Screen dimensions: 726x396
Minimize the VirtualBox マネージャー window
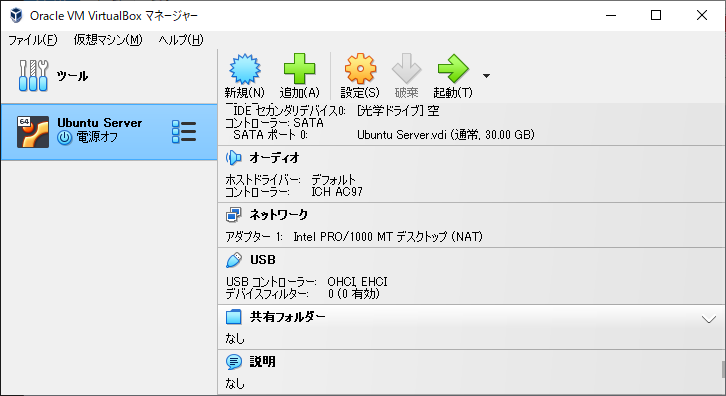[x=611, y=15]
